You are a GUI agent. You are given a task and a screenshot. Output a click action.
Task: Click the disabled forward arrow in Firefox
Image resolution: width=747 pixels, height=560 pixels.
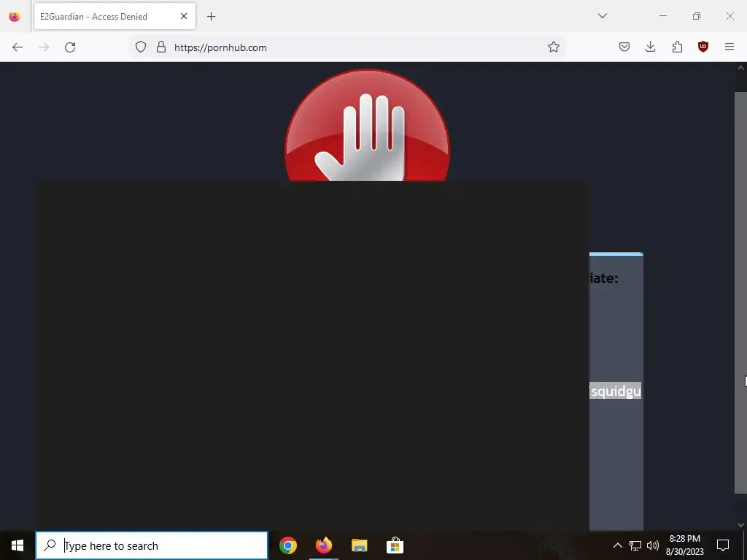(x=44, y=47)
